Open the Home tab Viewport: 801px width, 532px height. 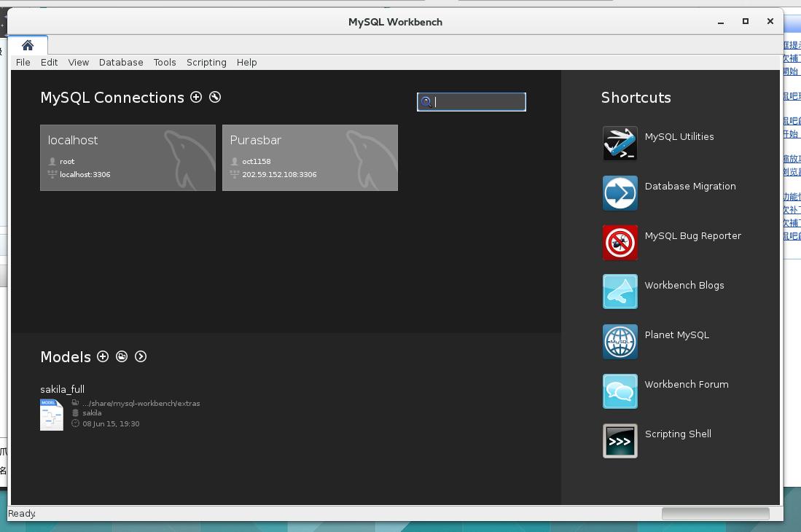[x=28, y=45]
